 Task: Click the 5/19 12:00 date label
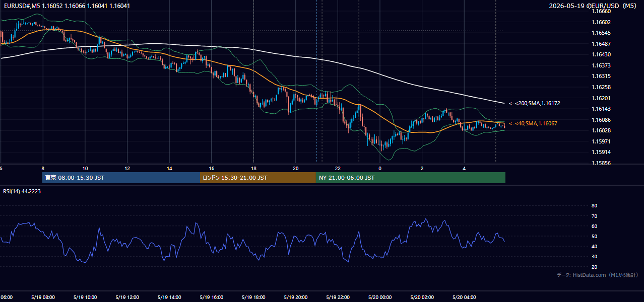click(x=127, y=297)
